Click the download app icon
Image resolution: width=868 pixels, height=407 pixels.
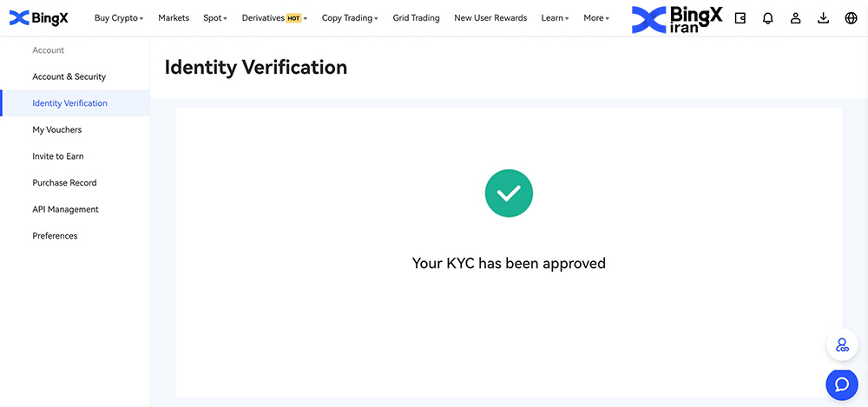click(823, 18)
